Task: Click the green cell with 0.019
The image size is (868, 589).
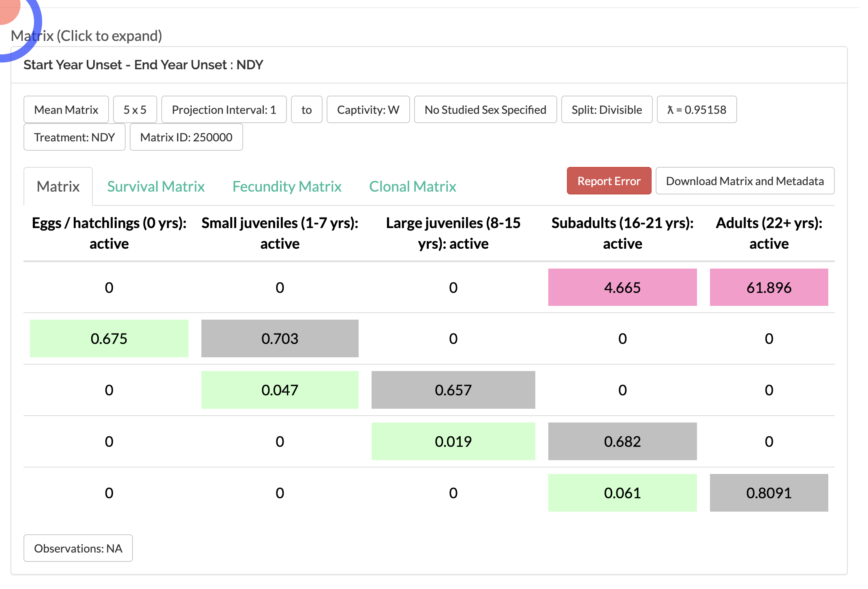Action: [x=453, y=441]
